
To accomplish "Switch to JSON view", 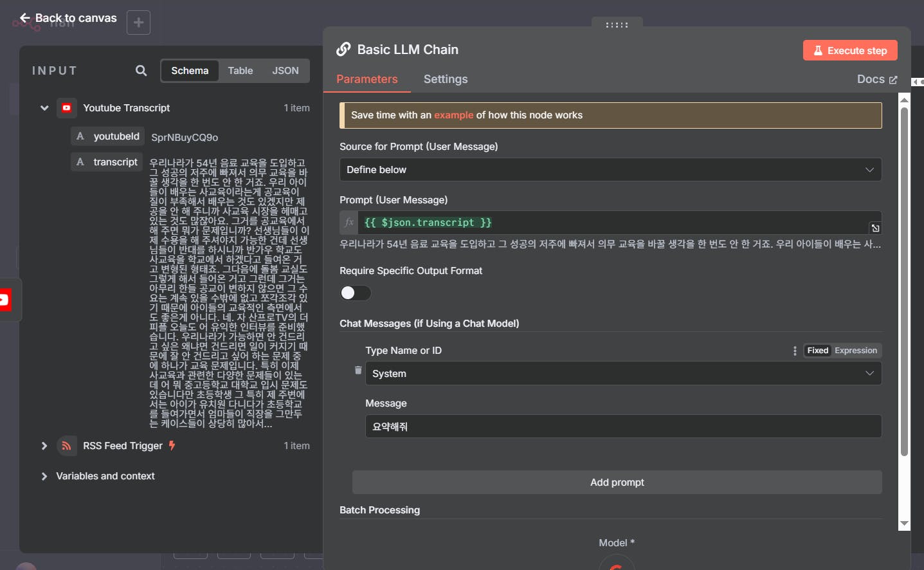I will click(285, 71).
